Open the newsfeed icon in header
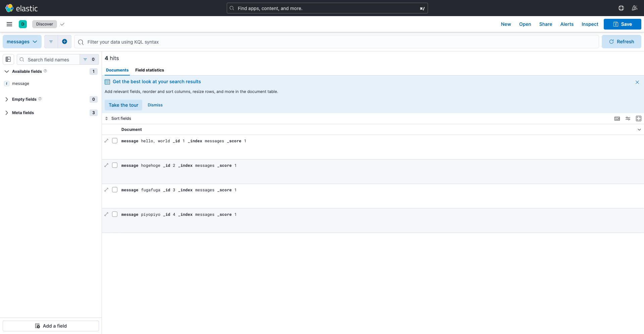This screenshot has height=334, width=644. point(635,8)
